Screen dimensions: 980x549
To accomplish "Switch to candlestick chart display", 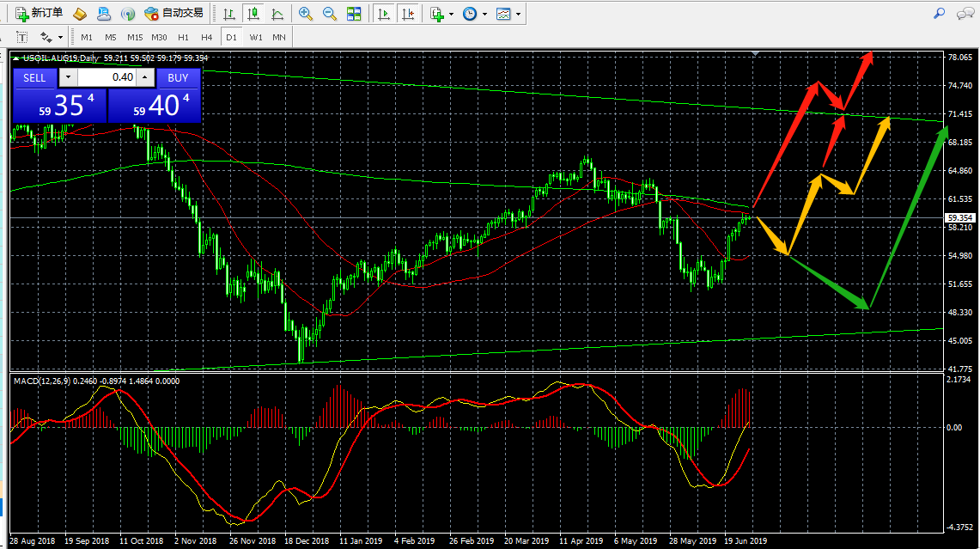I will [x=253, y=14].
